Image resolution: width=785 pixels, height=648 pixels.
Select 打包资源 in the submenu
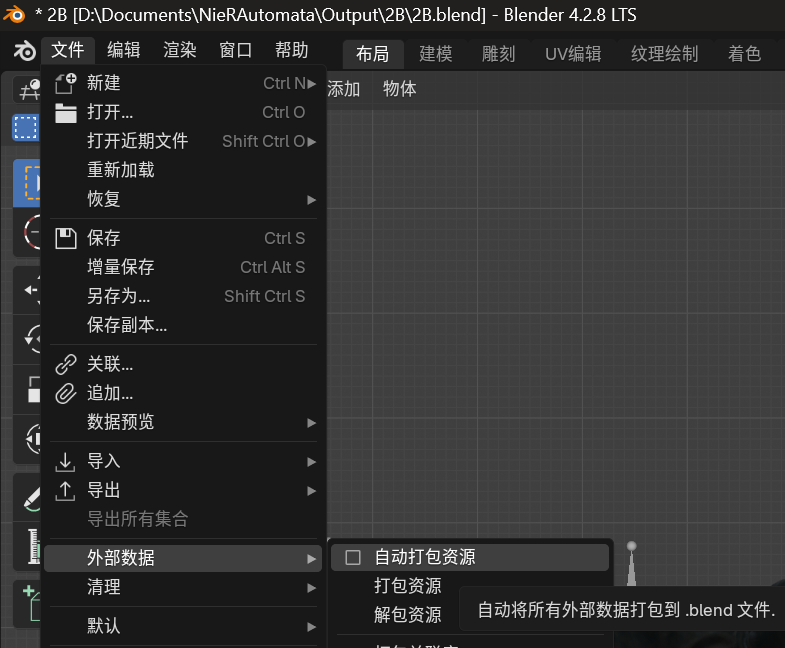(x=407, y=586)
